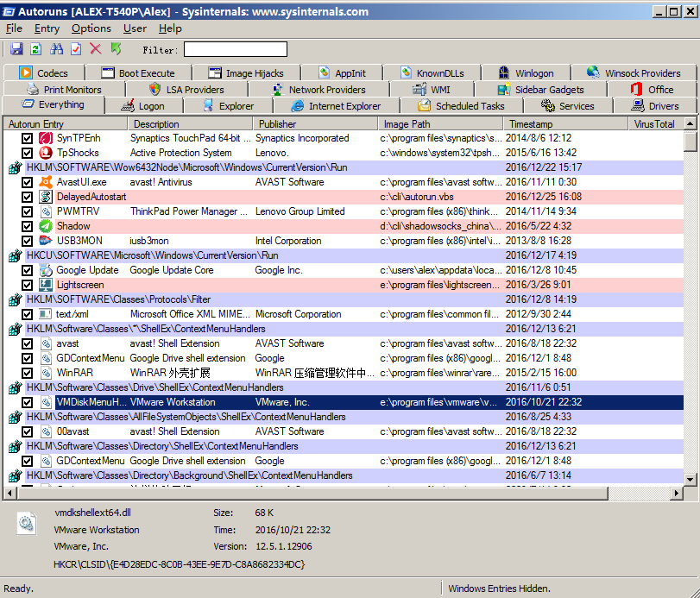Viewport: 700px width, 598px height.
Task: Open the Winsock Providers tab
Action: click(634, 73)
